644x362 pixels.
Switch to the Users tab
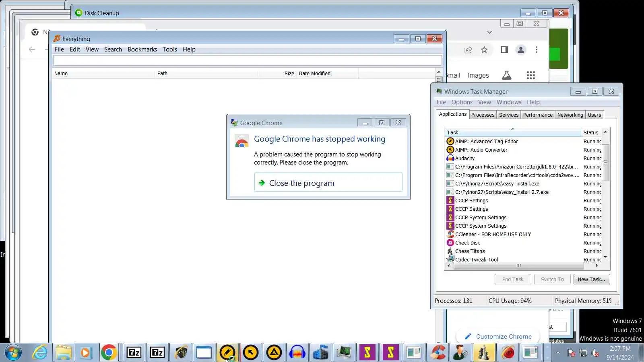click(x=594, y=115)
